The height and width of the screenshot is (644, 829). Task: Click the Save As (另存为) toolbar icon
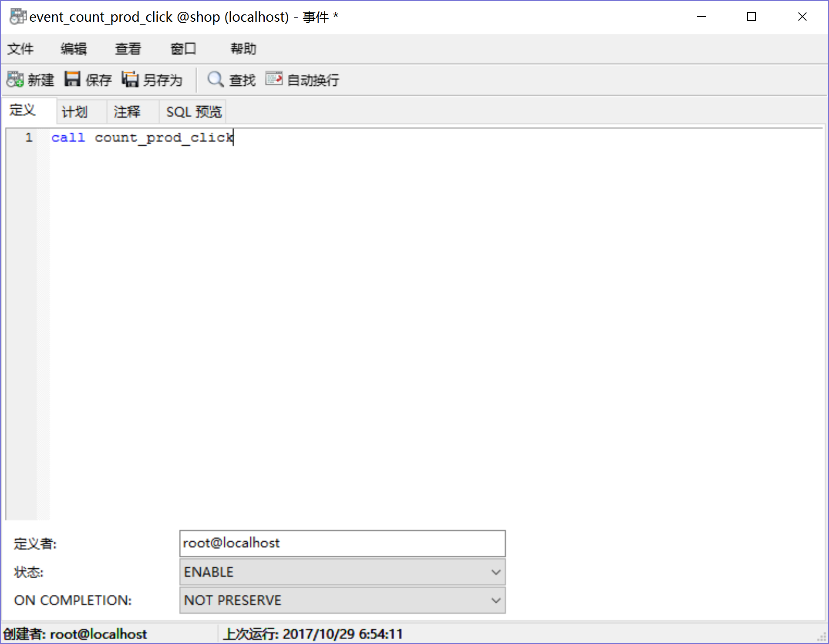pos(130,79)
